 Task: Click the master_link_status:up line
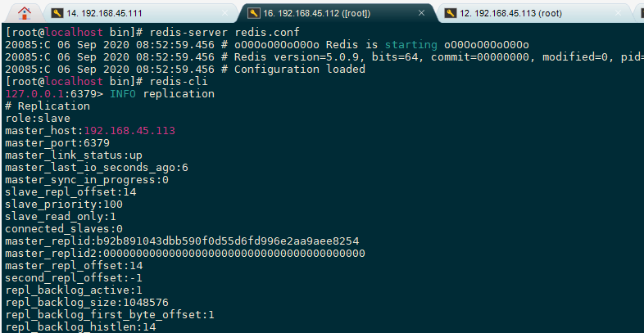[74, 155]
